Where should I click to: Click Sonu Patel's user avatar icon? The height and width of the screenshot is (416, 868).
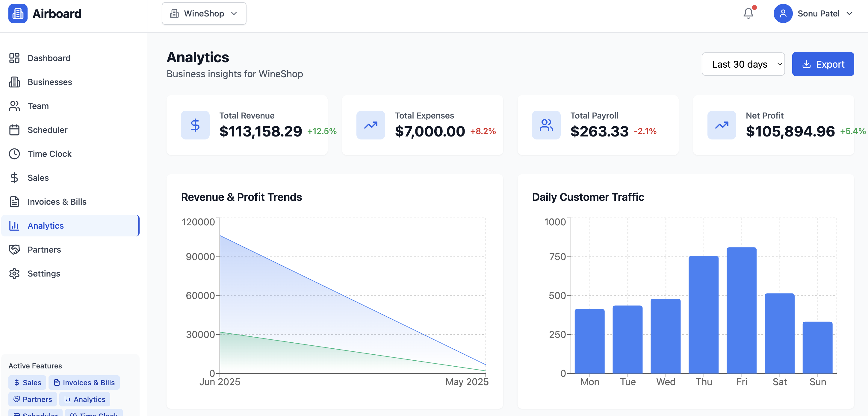[x=783, y=13]
